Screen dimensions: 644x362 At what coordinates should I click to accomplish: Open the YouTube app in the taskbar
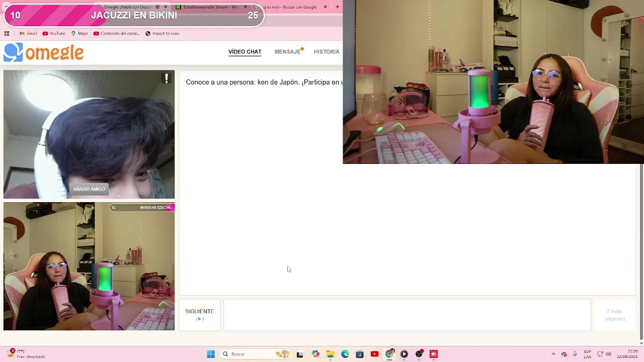374,354
